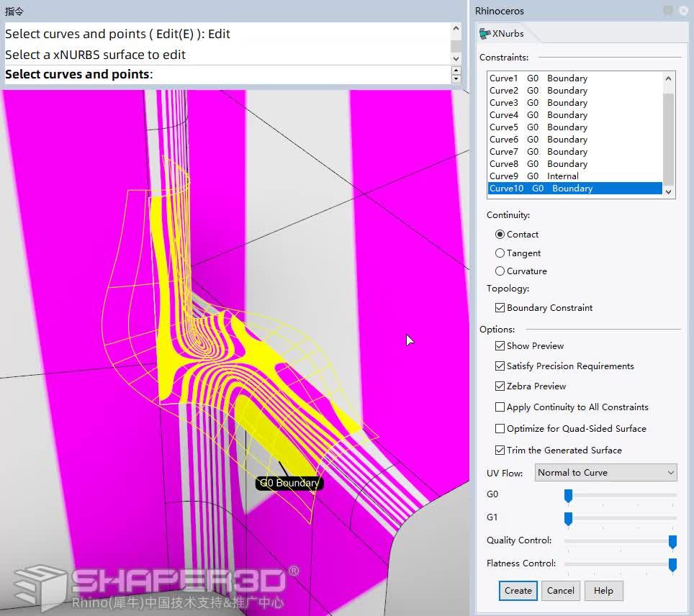Enable Apply Continuity to All Constraints

pos(500,407)
